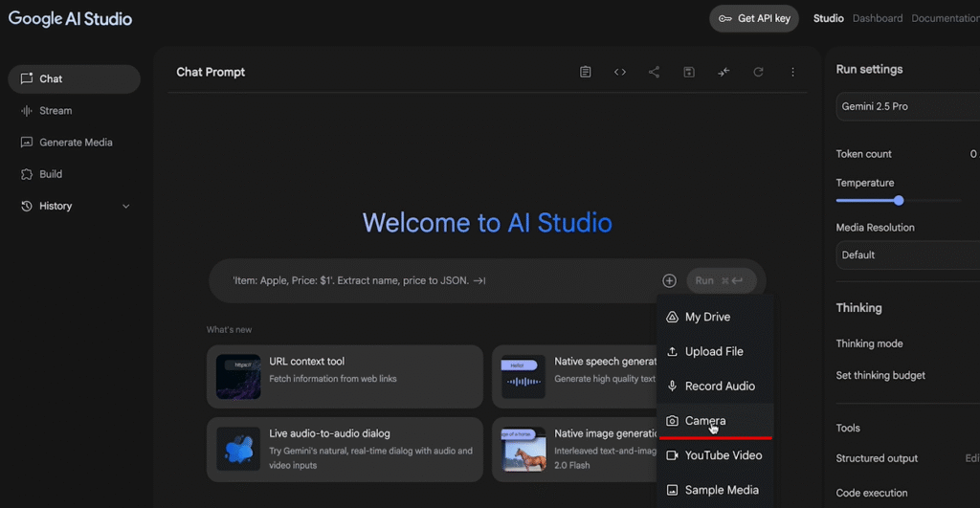
Task: Open the Media Resolution Default dropdown
Action: click(907, 254)
